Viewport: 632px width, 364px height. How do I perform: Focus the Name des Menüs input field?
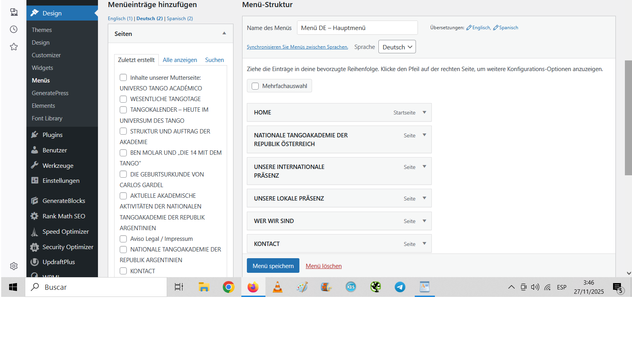pyautogui.click(x=357, y=28)
